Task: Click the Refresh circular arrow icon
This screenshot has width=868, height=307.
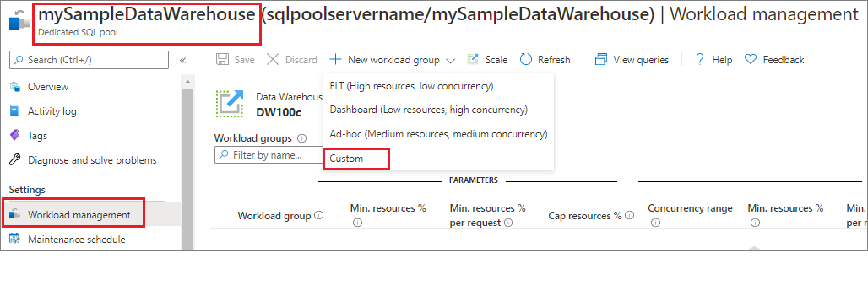Action: (526, 60)
